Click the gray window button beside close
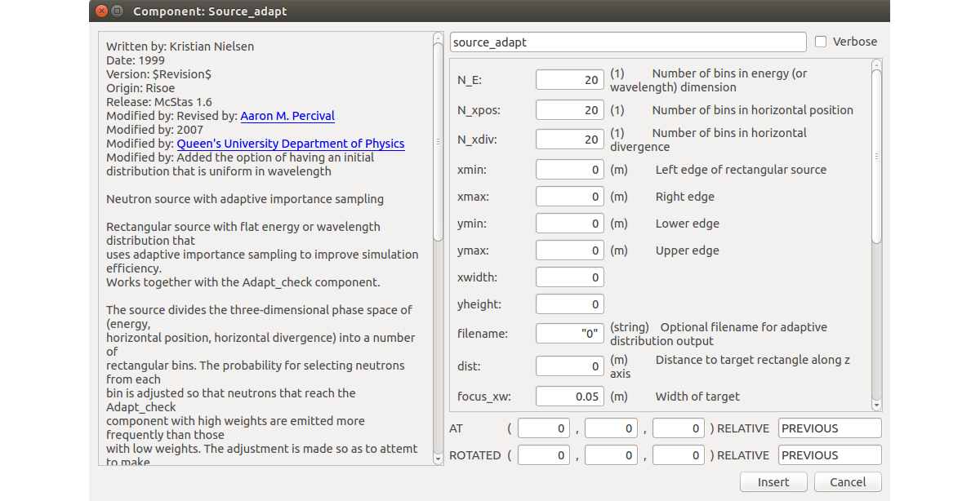The height and width of the screenshot is (501, 980). [117, 11]
